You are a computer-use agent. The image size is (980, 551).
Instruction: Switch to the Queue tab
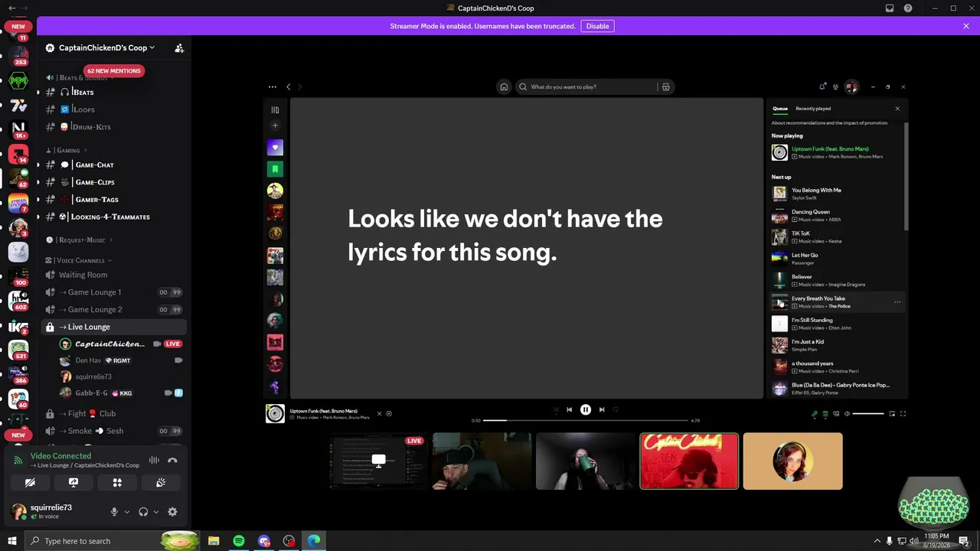coord(780,109)
